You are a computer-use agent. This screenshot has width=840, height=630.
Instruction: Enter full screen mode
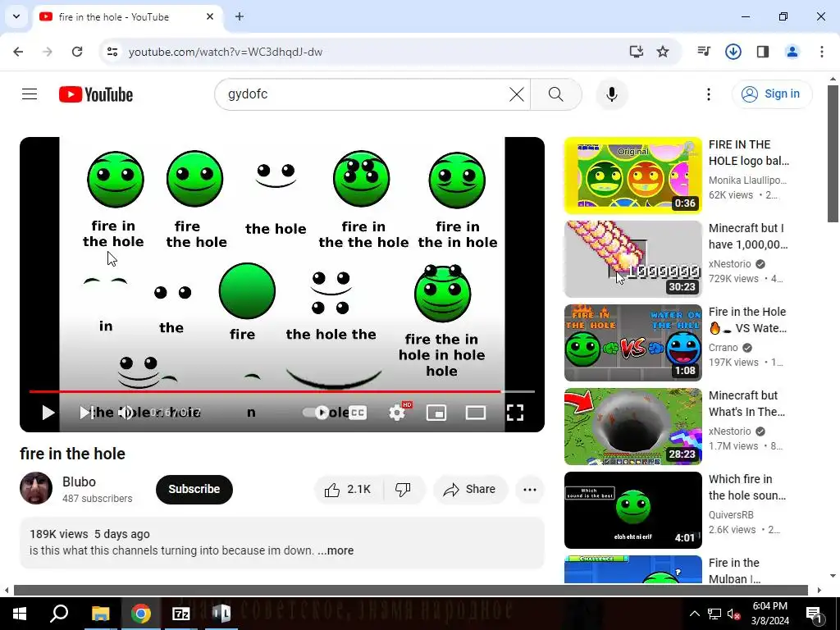pyautogui.click(x=515, y=413)
